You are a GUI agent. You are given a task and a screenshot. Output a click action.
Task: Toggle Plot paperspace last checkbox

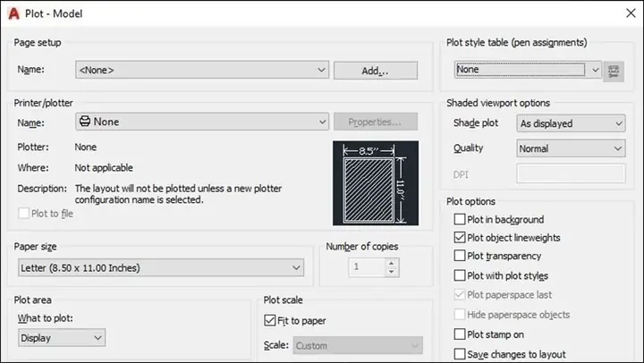click(x=460, y=294)
